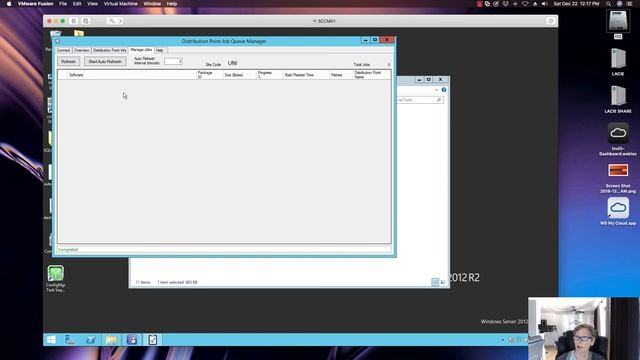Minimize the Distribution Point Job Queue Manager
Image resolution: width=640 pixels, height=360 pixels.
(365, 40)
